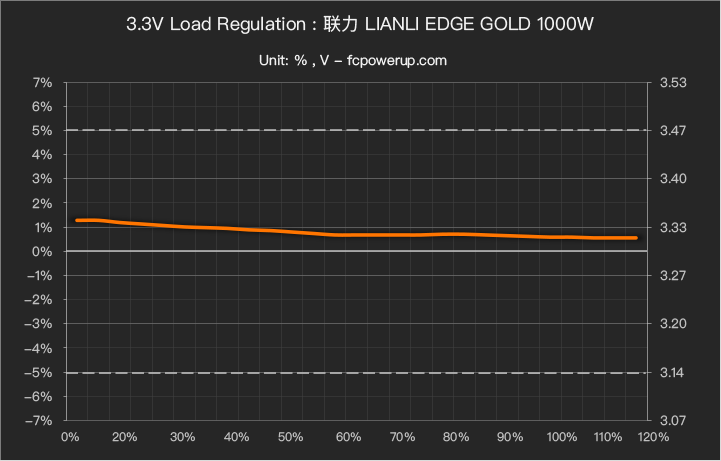Image resolution: width=721 pixels, height=461 pixels.
Task: Click the '100%' load axis label
Action: (x=562, y=437)
